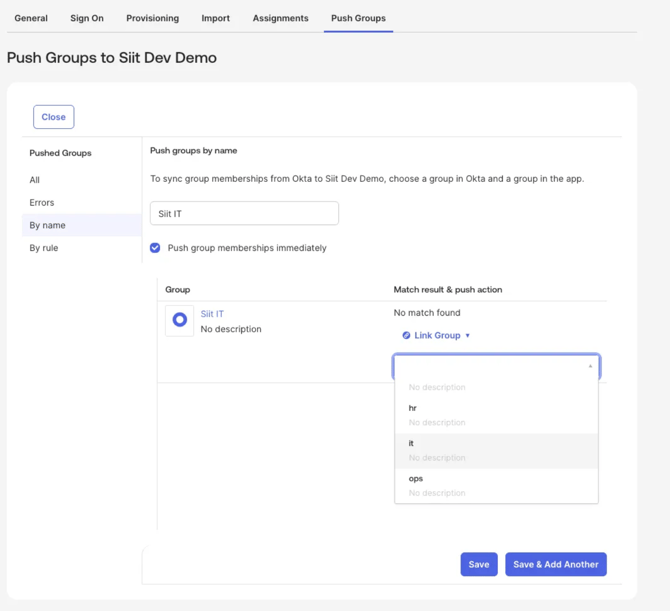This screenshot has width=670, height=611.
Task: Uncheck Push group memberships immediately checkbox
Action: 155,248
